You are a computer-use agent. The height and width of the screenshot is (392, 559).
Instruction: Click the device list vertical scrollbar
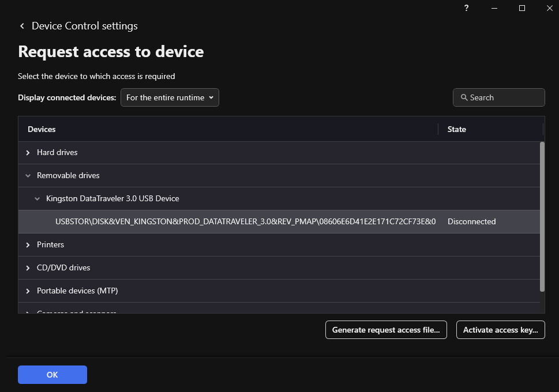click(x=542, y=216)
